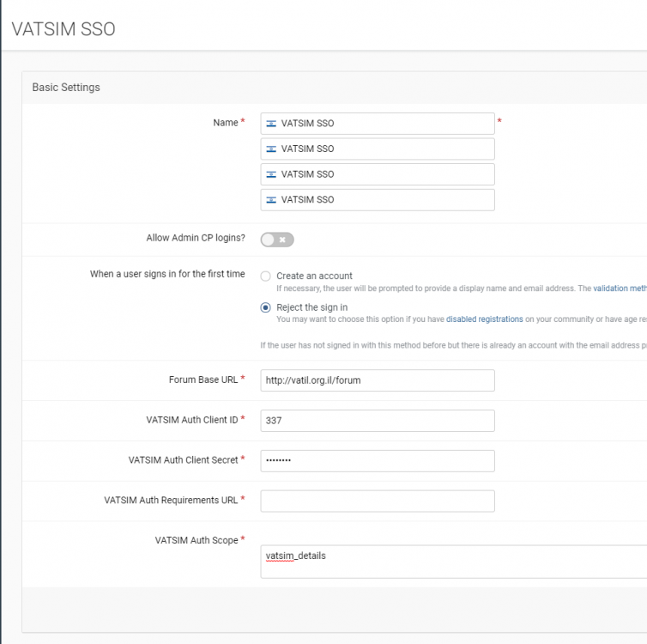Click the VATSIM SSO page title
The image size is (647, 644).
tap(63, 29)
